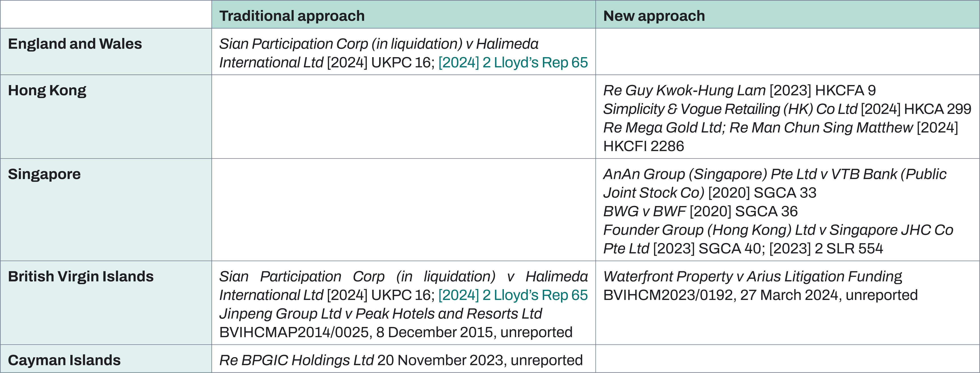
Task: Open the Lloyd's Rep 65 link, BVI row
Action: (513, 296)
